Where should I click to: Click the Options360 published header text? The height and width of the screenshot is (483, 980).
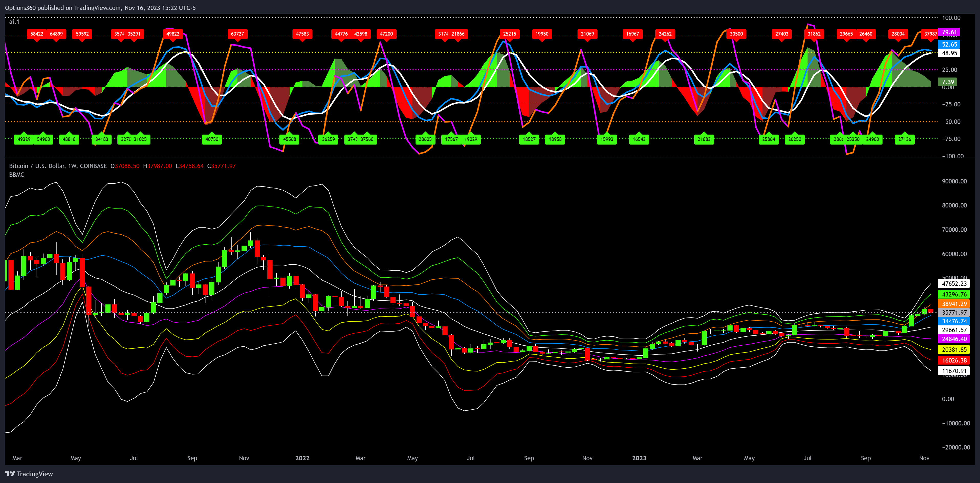point(101,8)
